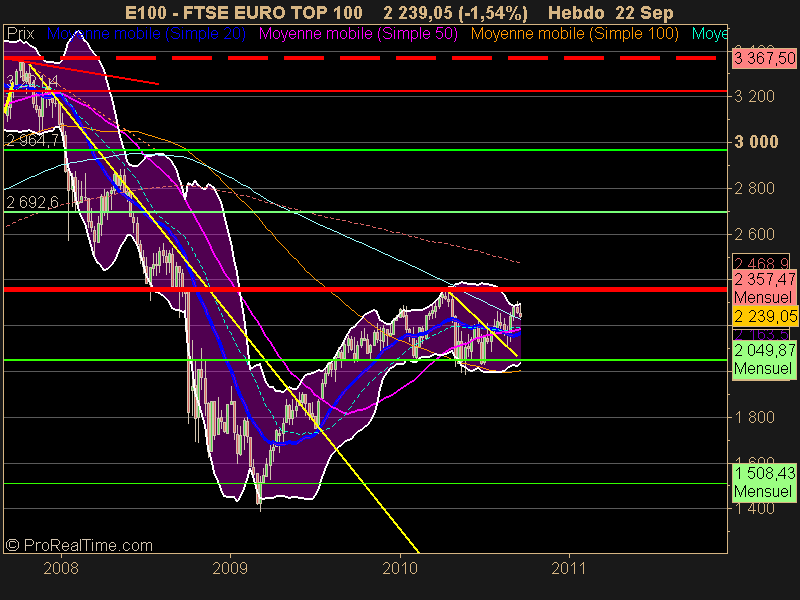The image size is (800, 600).
Task: Click the '1 400' price axis tick
Action: click(754, 508)
